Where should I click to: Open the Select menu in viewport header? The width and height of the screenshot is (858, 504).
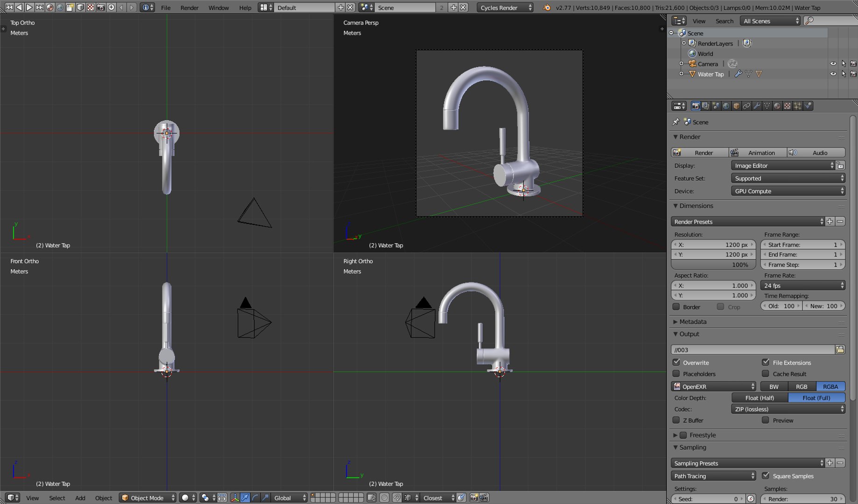tap(57, 498)
